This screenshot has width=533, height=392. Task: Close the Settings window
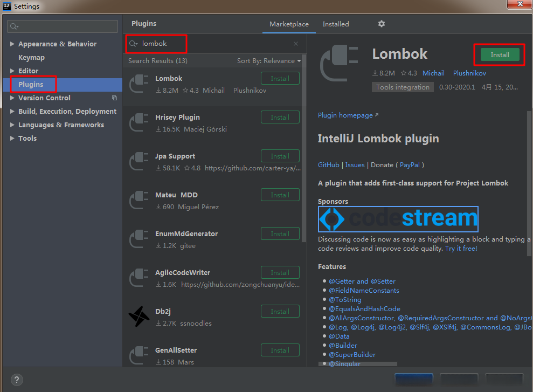[x=520, y=4]
